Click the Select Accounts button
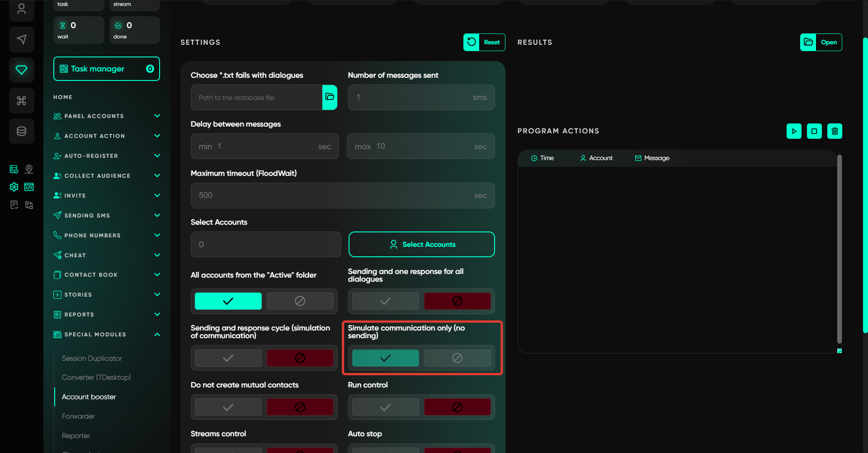 [421, 245]
